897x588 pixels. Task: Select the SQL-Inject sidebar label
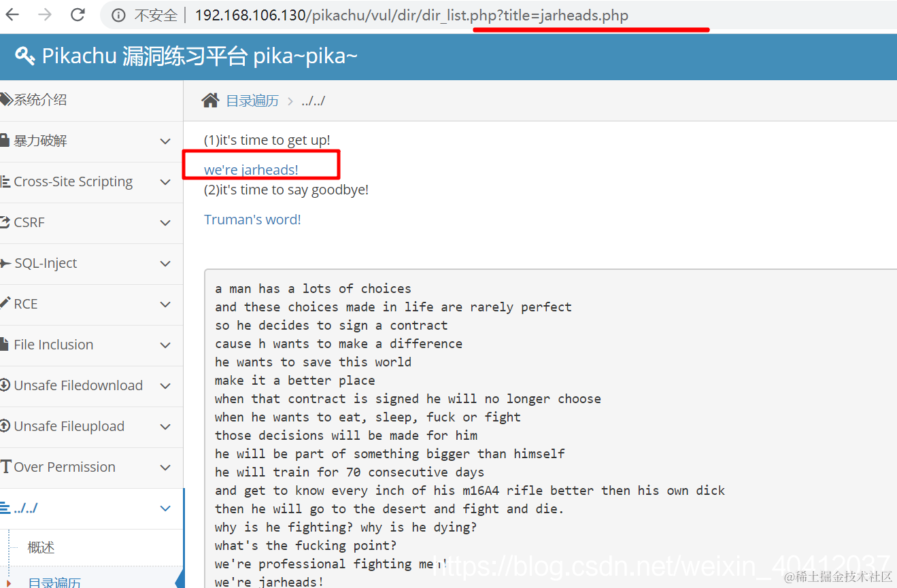(46, 263)
